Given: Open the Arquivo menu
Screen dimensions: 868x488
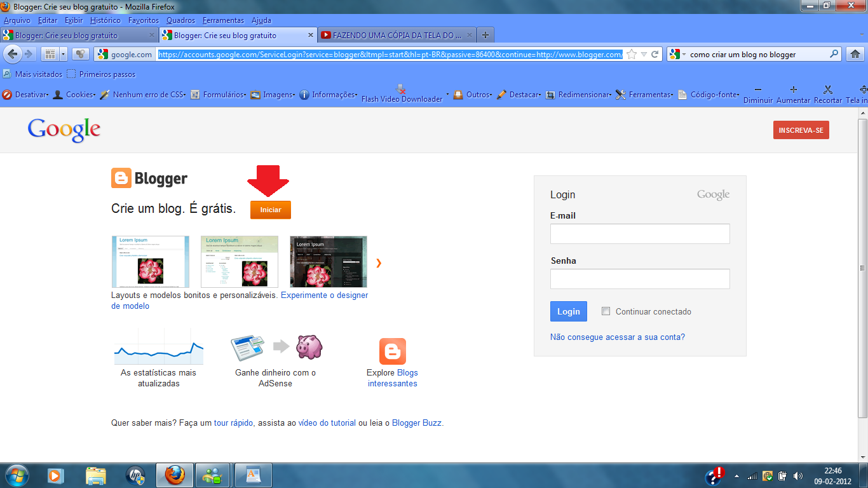Looking at the screenshot, I should pyautogui.click(x=17, y=20).
